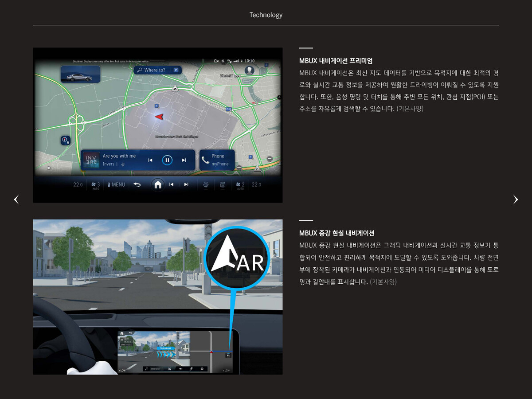Viewport: 532px width, 399px height.
Task: Toggle the MAX windshield defrost icon
Action: [206, 184]
